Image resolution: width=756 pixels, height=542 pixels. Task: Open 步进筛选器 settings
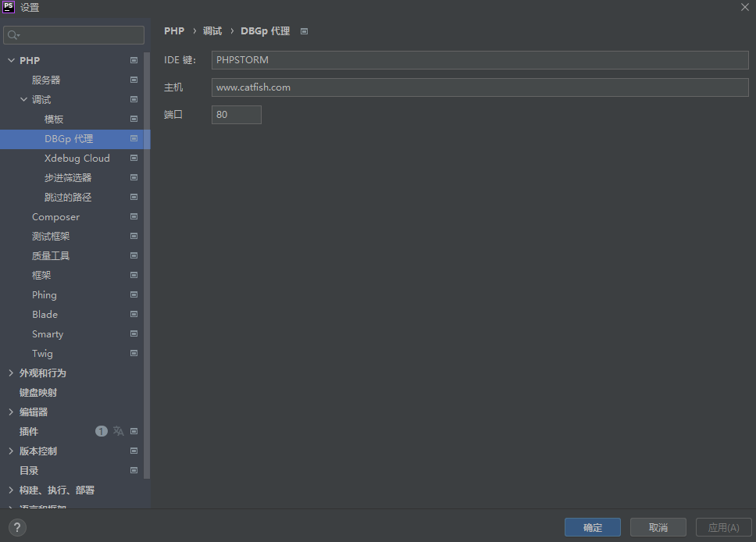tap(68, 178)
